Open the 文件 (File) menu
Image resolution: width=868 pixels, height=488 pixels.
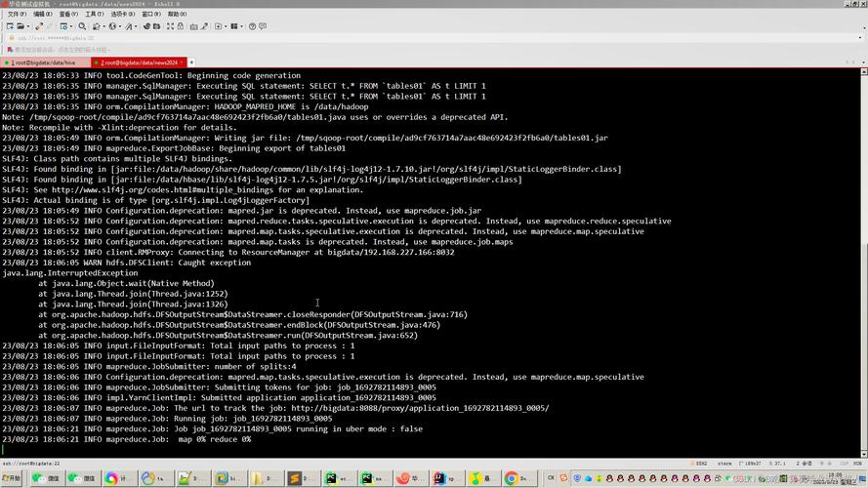17,14
